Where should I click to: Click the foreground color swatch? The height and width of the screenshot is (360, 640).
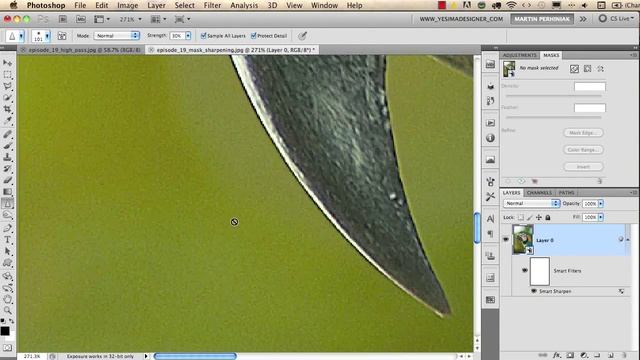(x=5, y=331)
